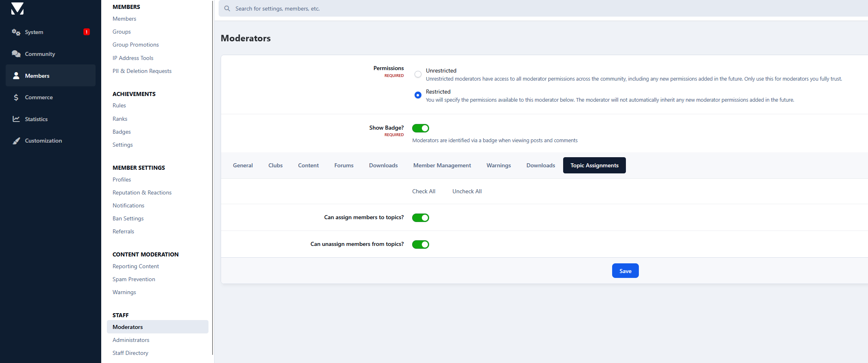Focus the settings search field
This screenshot has width=868, height=363.
click(486, 9)
